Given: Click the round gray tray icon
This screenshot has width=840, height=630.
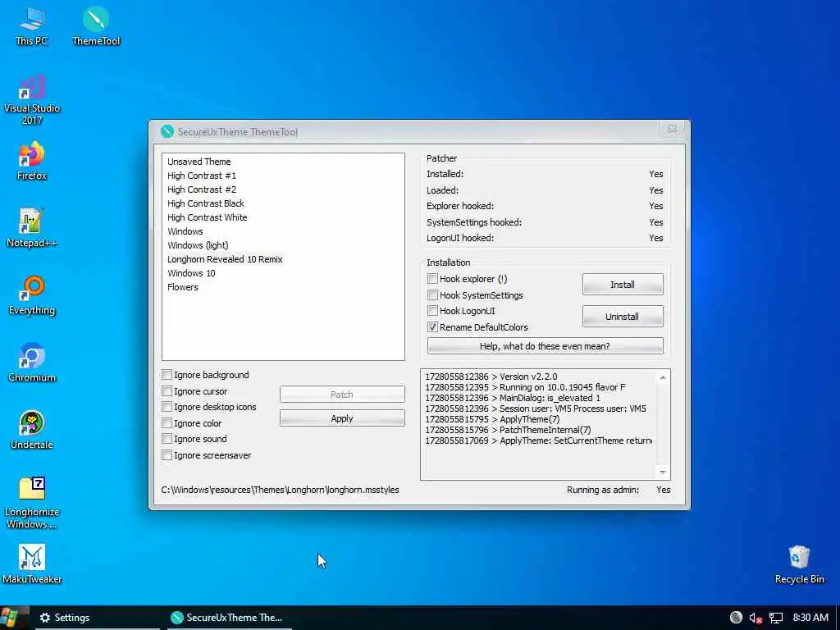Looking at the screenshot, I should point(736,618).
